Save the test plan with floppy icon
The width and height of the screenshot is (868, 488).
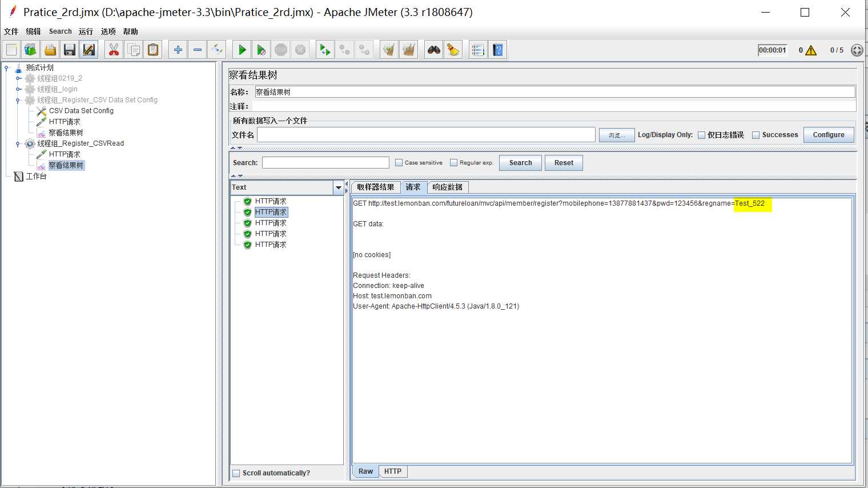70,50
